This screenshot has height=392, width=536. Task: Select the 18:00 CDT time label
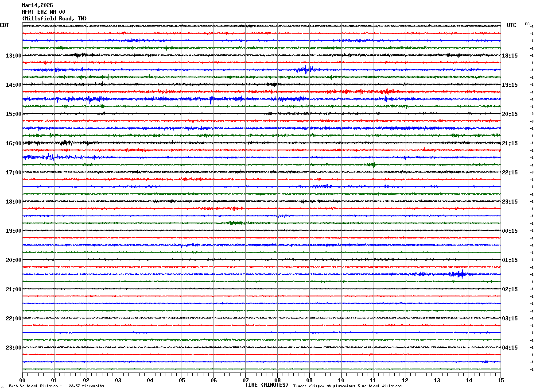pos(14,202)
